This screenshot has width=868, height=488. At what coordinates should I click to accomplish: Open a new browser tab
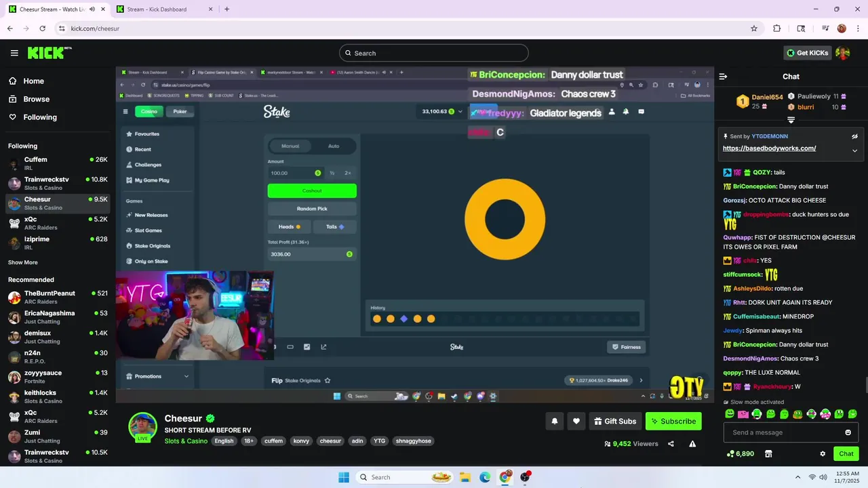click(226, 9)
